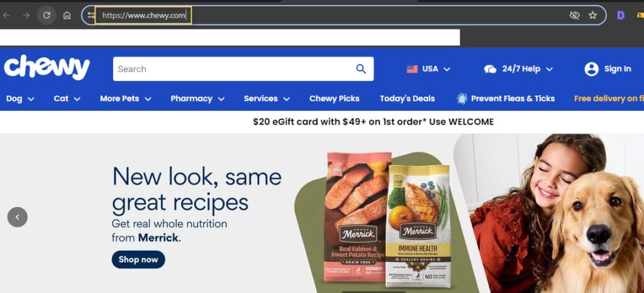Open Today's Deals tab
This screenshot has width=644, height=293.
tap(407, 99)
